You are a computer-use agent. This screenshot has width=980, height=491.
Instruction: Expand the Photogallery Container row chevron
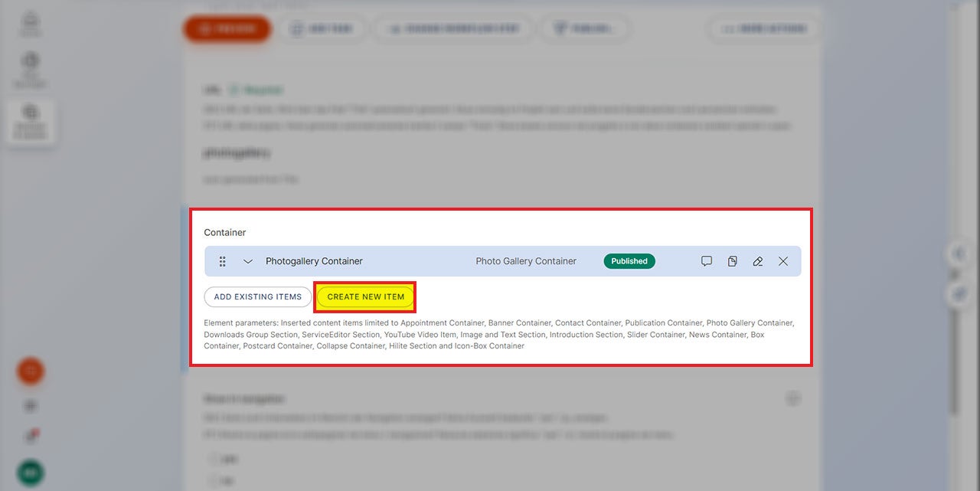pyautogui.click(x=248, y=261)
